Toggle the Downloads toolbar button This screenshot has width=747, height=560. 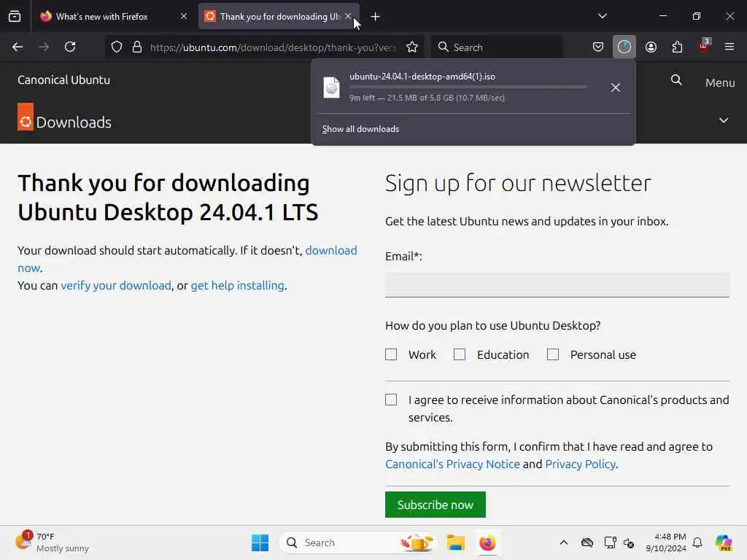624,47
